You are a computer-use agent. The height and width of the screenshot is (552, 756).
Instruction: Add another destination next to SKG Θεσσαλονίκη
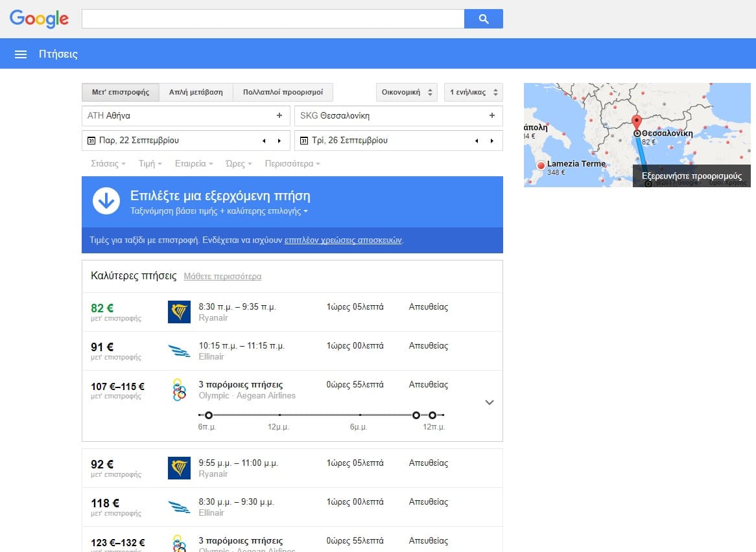[491, 115]
